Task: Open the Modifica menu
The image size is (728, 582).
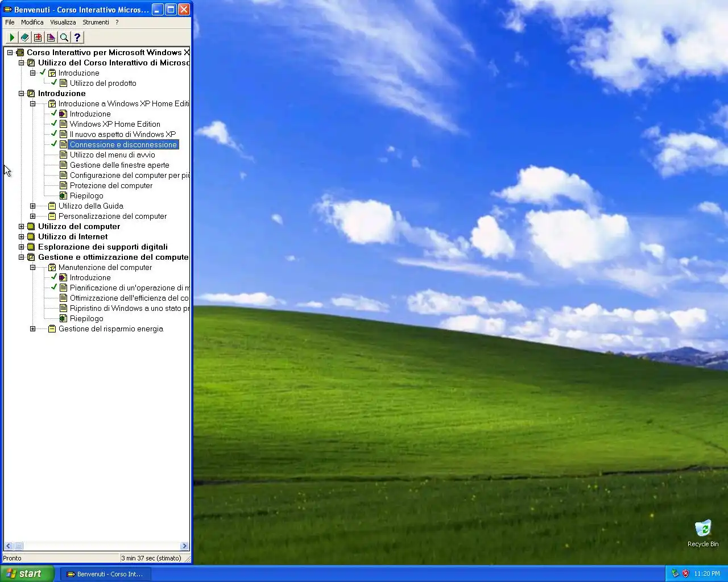Action: 32,22
